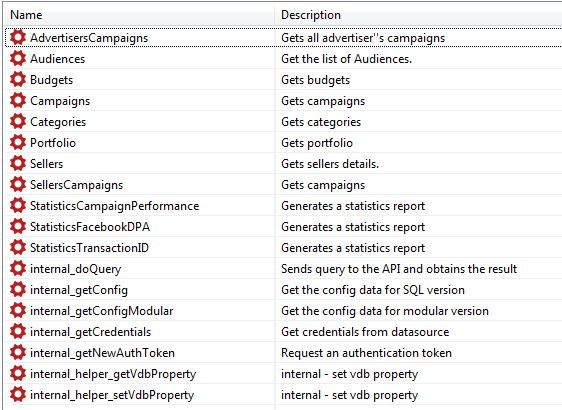Select the Categories procedure name
Screen dimensions: 562x410
[x=58, y=122]
